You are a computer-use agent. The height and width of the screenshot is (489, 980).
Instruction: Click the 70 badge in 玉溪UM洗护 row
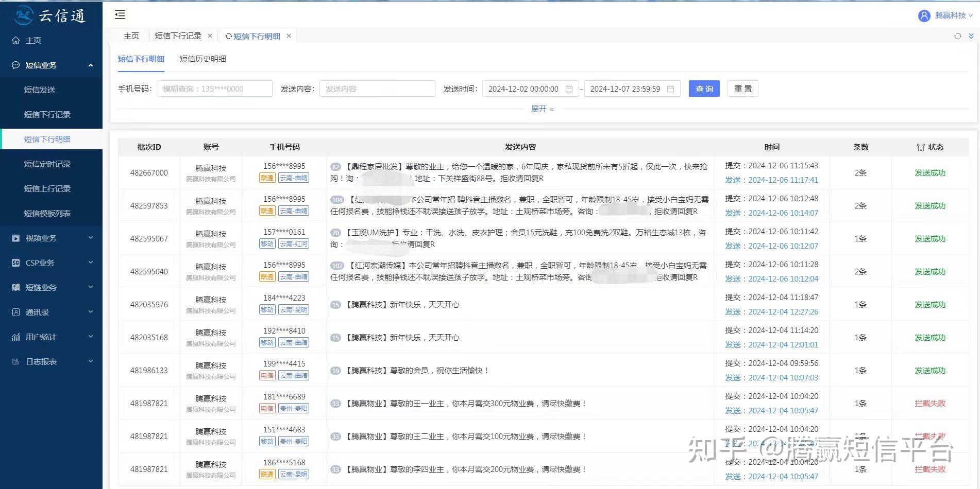tap(335, 233)
